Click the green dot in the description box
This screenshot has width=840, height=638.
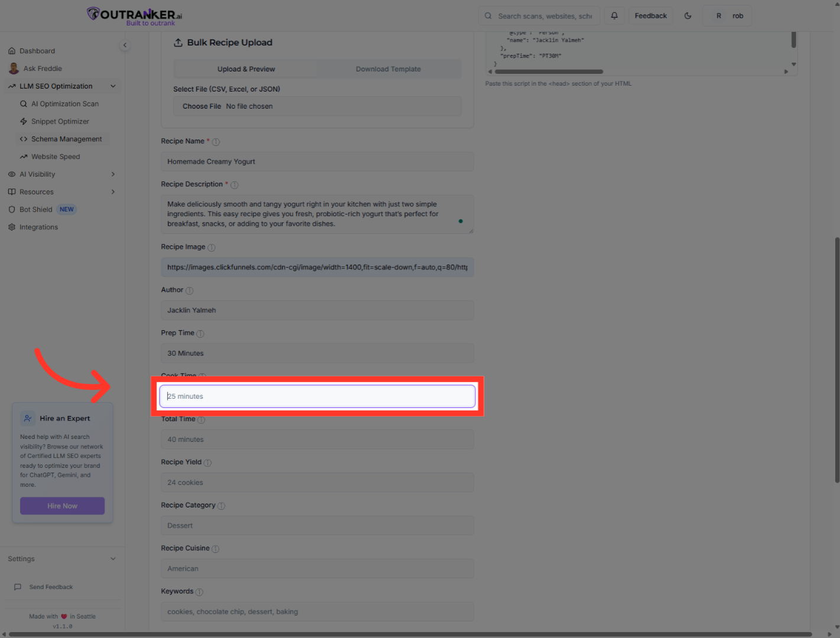coord(461,222)
